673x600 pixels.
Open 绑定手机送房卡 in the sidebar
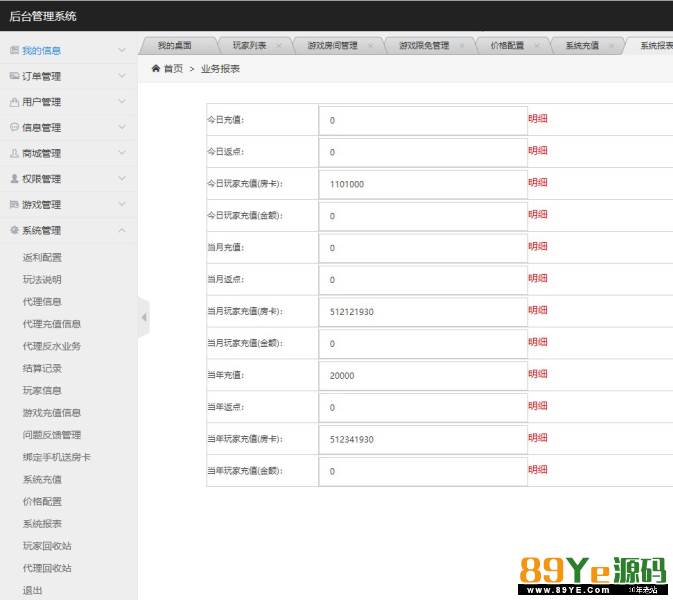pyautogui.click(x=57, y=457)
